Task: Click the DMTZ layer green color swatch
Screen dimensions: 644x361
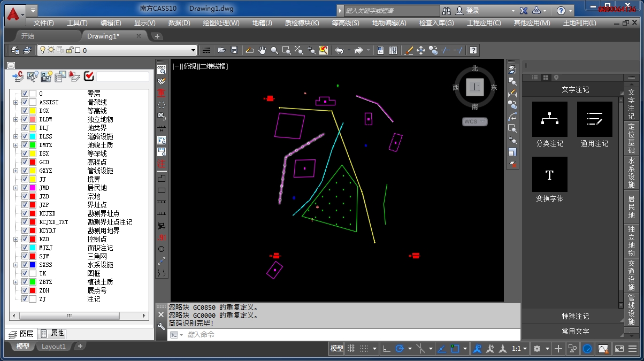Action: point(33,145)
